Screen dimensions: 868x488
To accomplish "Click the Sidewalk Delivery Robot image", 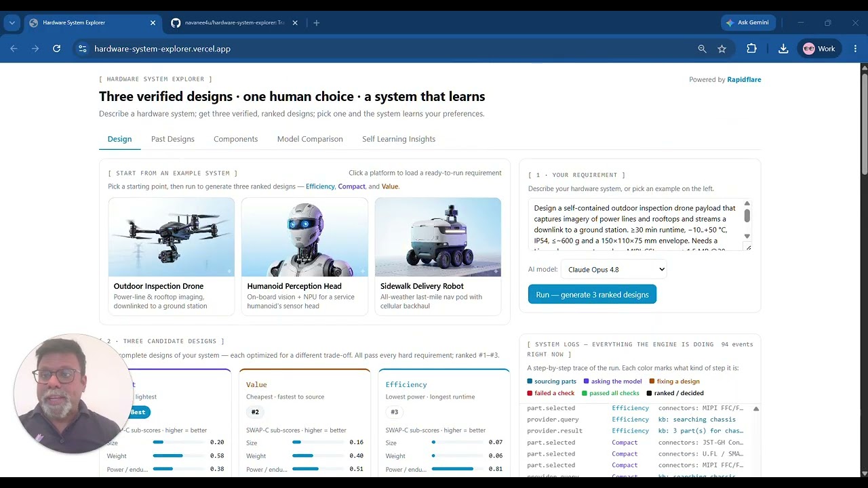I will [438, 237].
